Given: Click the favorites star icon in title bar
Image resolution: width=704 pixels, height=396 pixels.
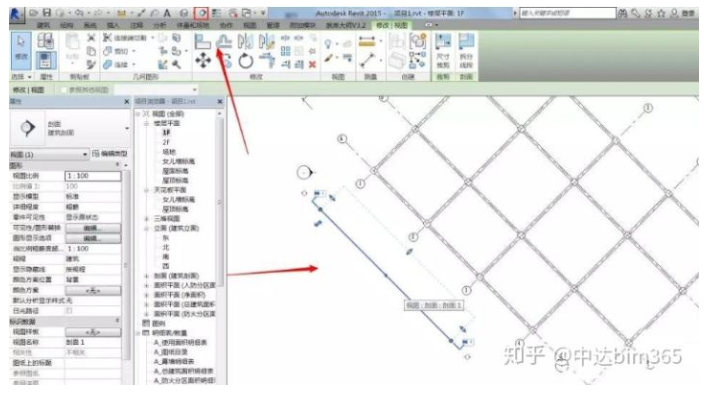Looking at the screenshot, I should tap(661, 13).
